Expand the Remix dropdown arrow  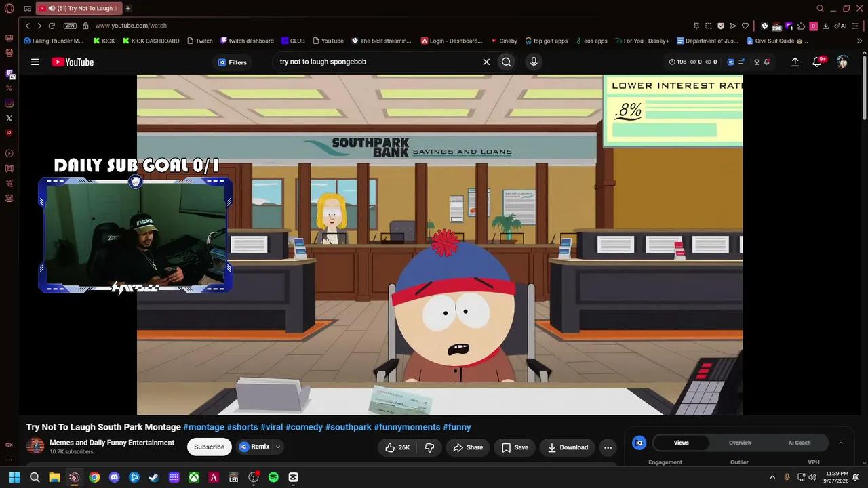tap(277, 447)
